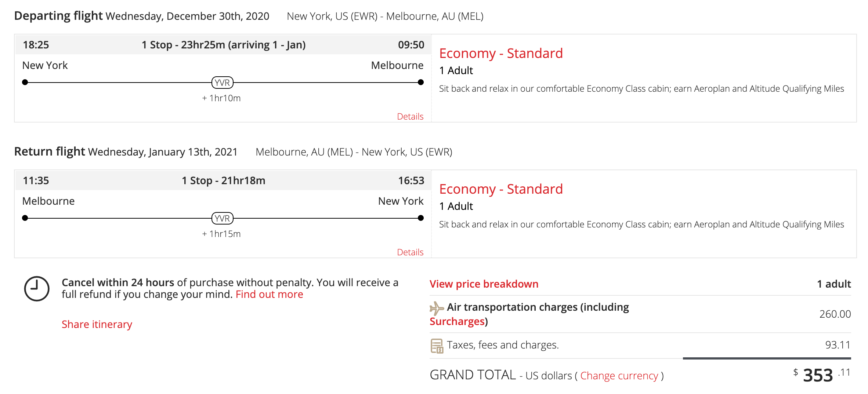Image resolution: width=868 pixels, height=394 pixels.
Task: Click the receipt icon beside Taxes, fees and charges
Action: (x=437, y=346)
